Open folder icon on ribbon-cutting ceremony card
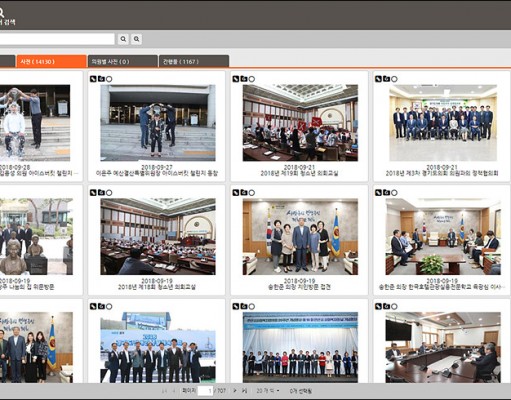Screen dimensions: 511x400 (244, 306)
